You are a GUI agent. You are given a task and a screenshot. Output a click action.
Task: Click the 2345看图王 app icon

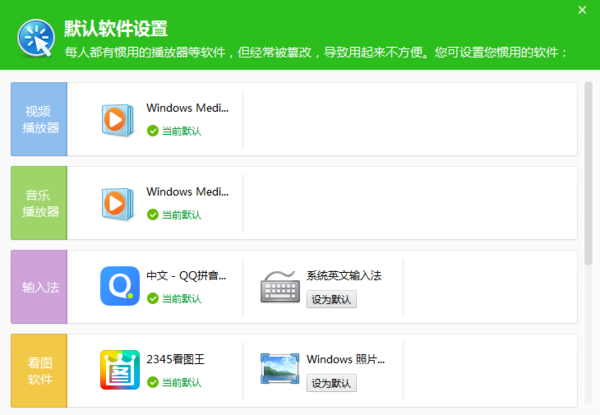click(120, 370)
